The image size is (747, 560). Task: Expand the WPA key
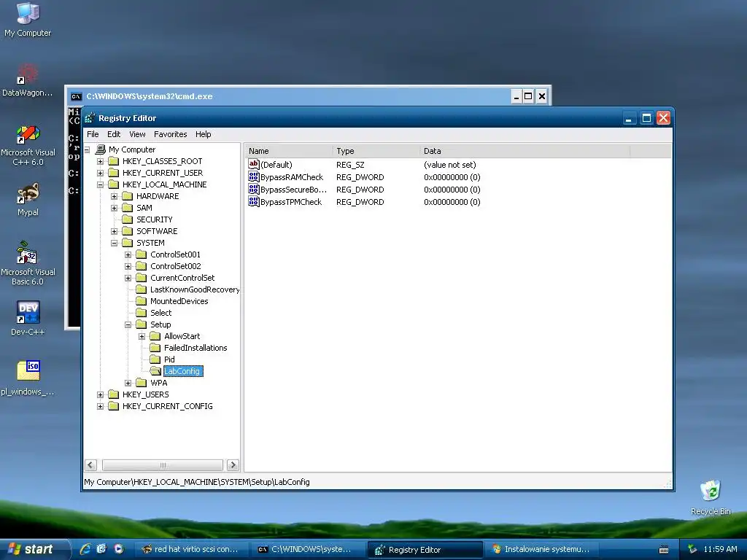point(128,383)
